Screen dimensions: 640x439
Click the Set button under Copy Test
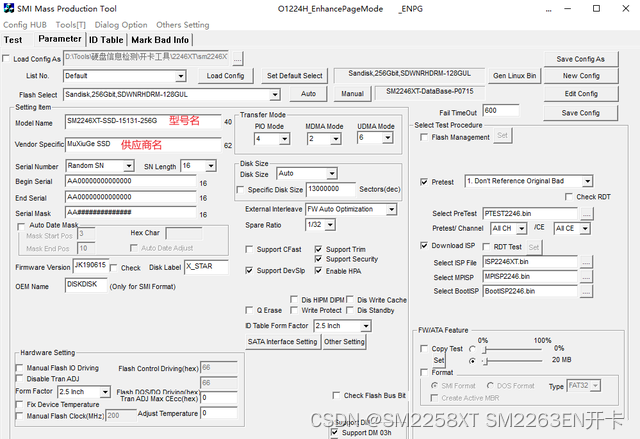[439, 360]
